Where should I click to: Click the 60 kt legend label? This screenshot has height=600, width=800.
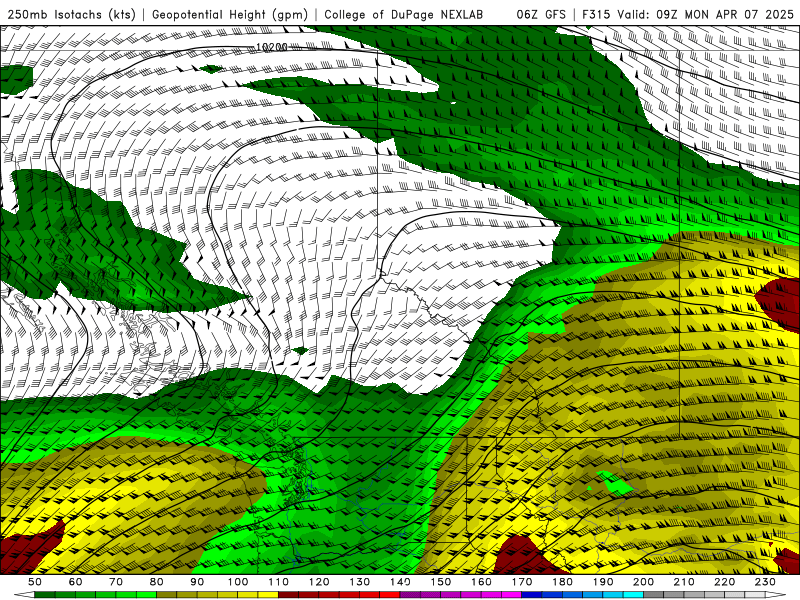76,582
